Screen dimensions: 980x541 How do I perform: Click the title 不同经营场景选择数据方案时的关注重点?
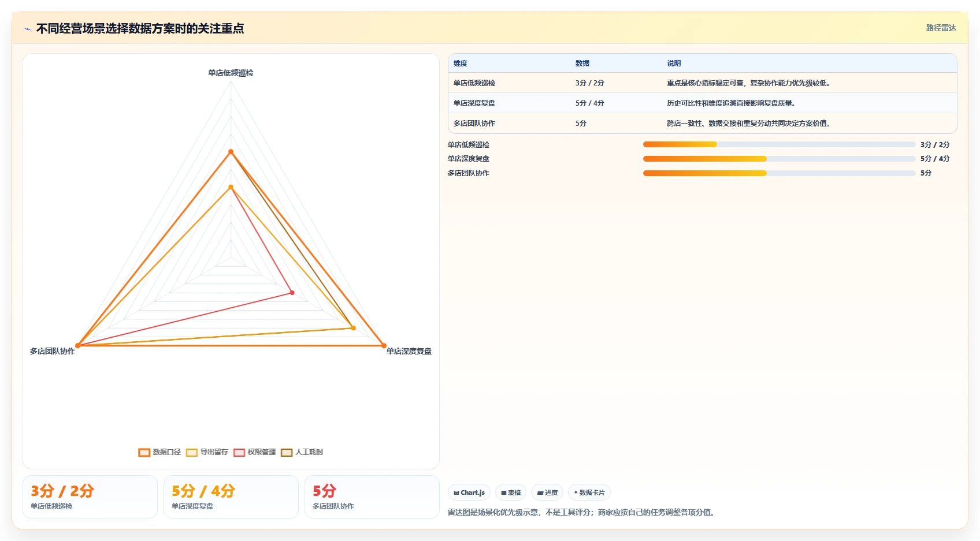(140, 28)
